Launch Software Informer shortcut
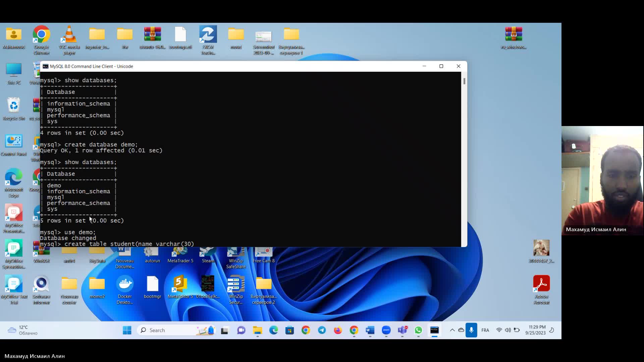The width and height of the screenshot is (644, 362). [41, 290]
